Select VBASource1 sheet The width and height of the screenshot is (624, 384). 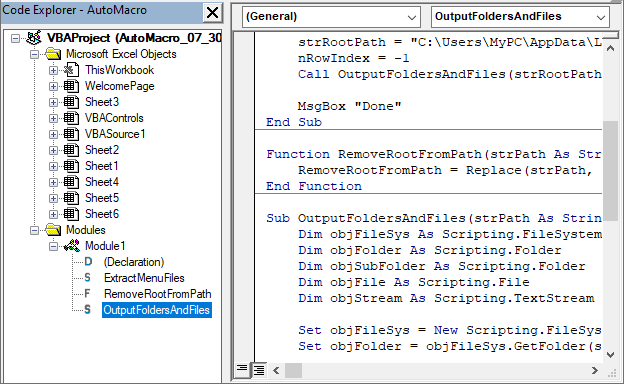(115, 134)
